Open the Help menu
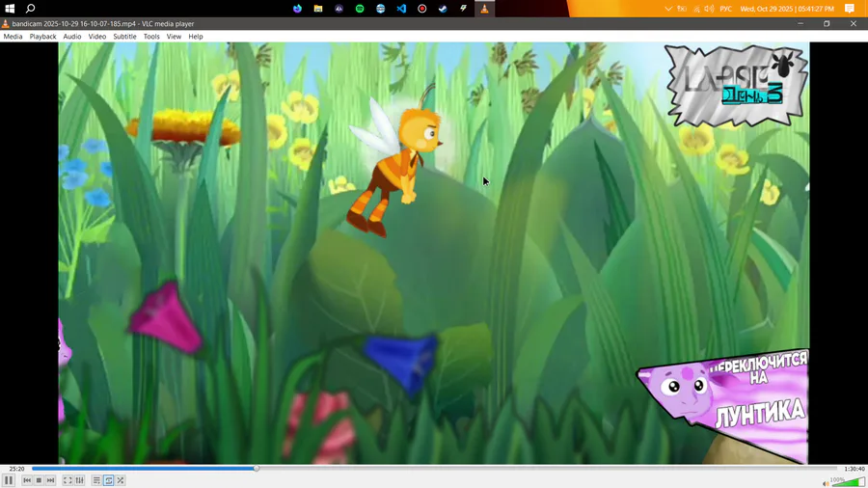This screenshot has height=488, width=868. 196,37
